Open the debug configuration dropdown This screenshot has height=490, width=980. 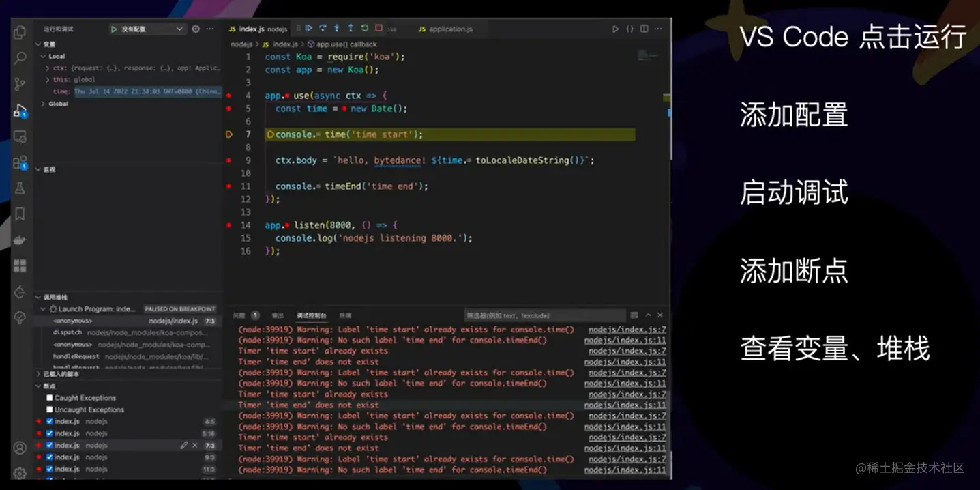(x=147, y=29)
